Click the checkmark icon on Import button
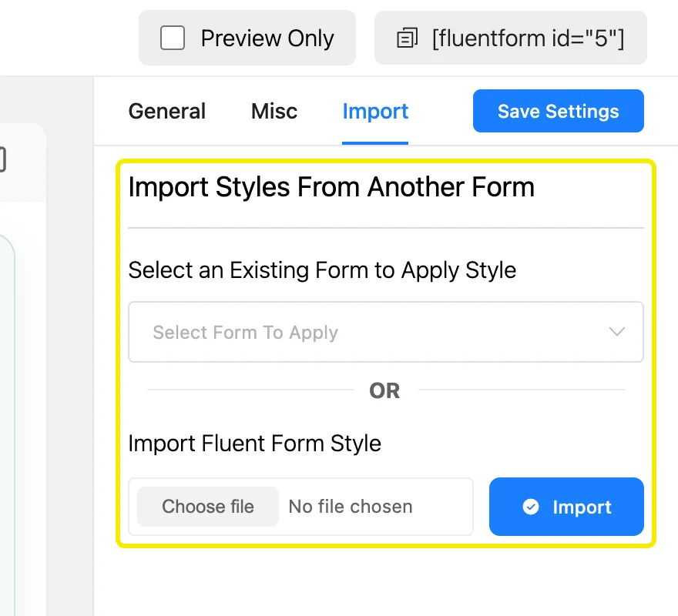Image resolution: width=678 pixels, height=616 pixels. (531, 507)
